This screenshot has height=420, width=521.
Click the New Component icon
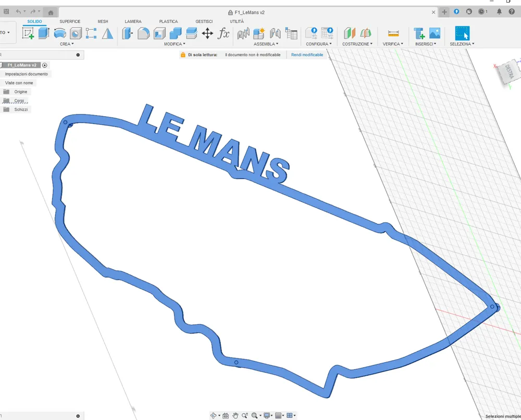tap(259, 33)
